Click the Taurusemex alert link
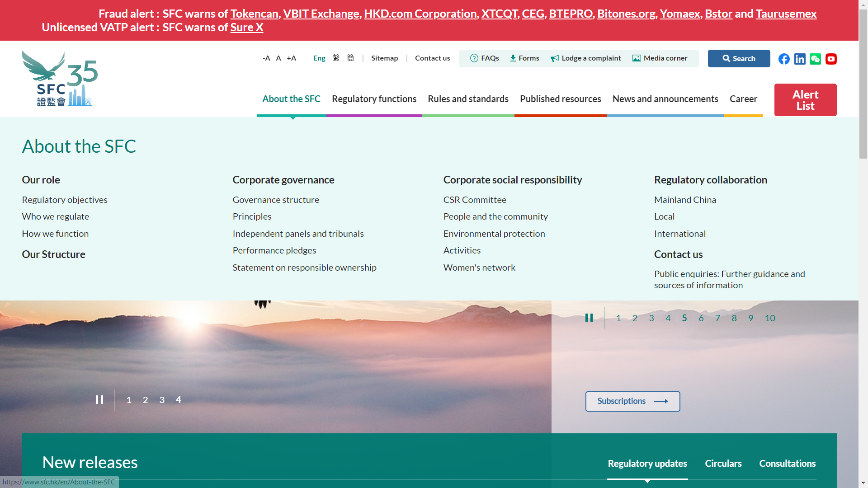The image size is (868, 488). (786, 14)
